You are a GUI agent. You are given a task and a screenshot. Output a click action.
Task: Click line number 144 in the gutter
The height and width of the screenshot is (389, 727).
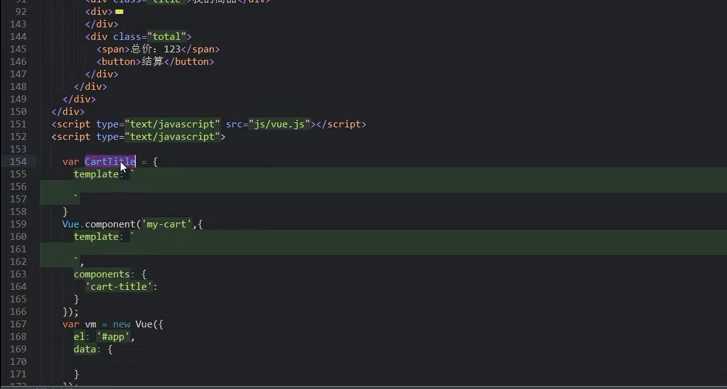(18, 37)
